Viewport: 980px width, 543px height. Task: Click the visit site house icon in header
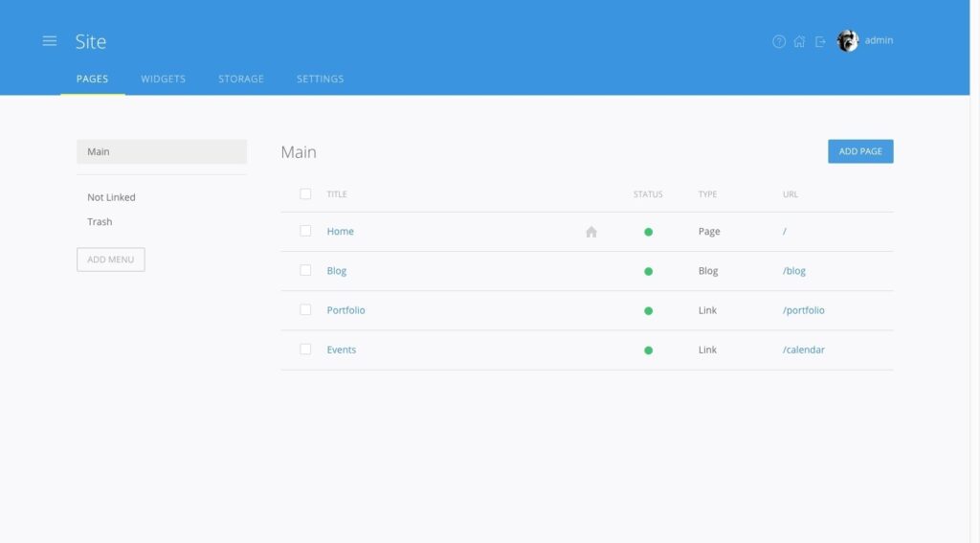(x=799, y=41)
